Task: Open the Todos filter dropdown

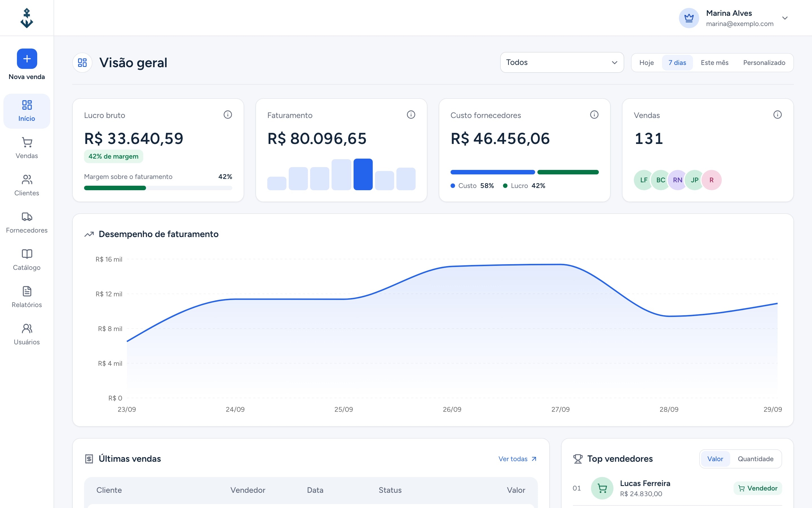Action: [562, 62]
